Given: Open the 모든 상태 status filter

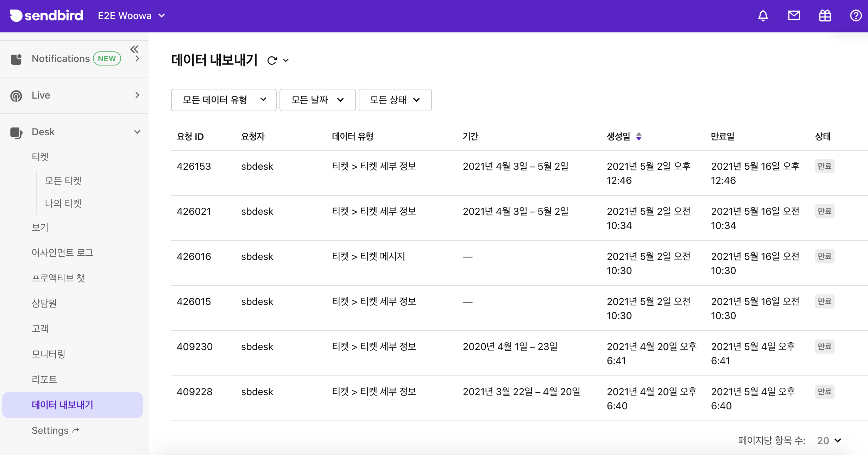Looking at the screenshot, I should 395,100.
